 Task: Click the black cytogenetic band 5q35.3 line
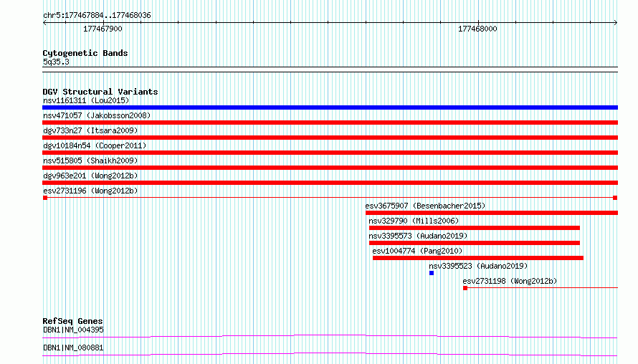330,70
